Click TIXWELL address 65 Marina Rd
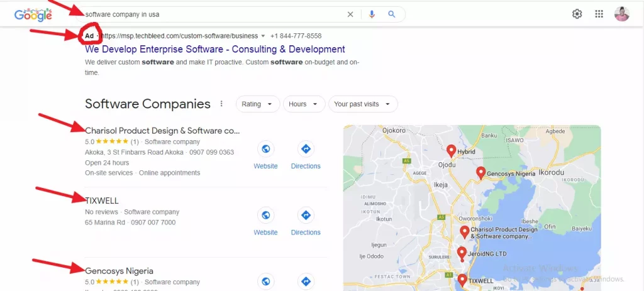This screenshot has height=291, width=644. point(105,222)
